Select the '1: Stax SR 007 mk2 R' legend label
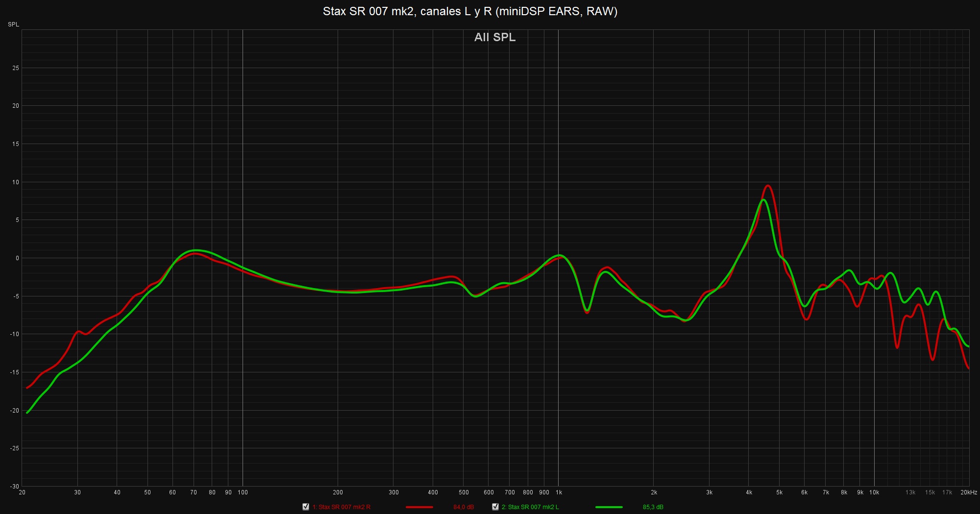980x514 pixels. click(341, 507)
